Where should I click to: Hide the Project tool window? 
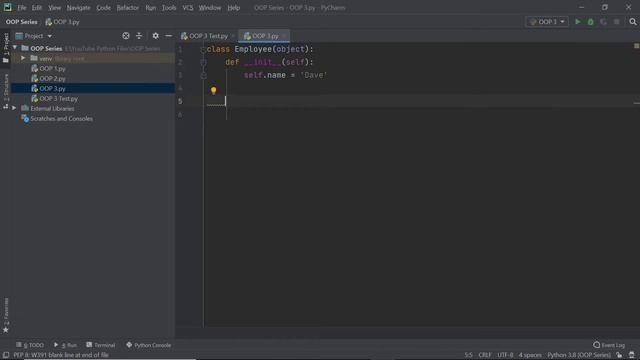[x=168, y=36]
